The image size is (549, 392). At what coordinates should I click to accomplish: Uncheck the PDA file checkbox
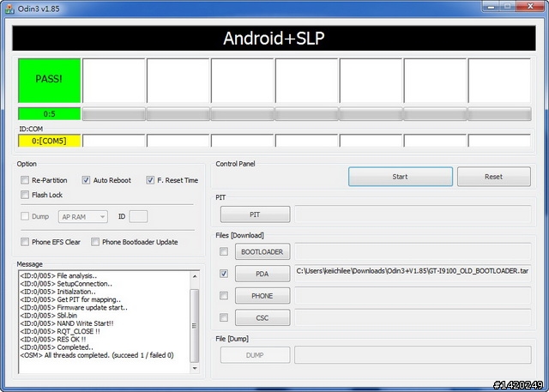(x=224, y=274)
